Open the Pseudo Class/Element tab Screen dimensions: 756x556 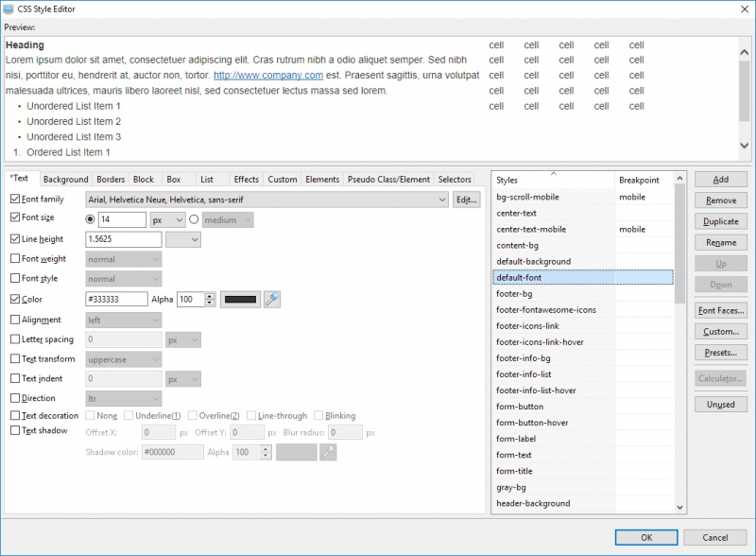[x=388, y=180]
